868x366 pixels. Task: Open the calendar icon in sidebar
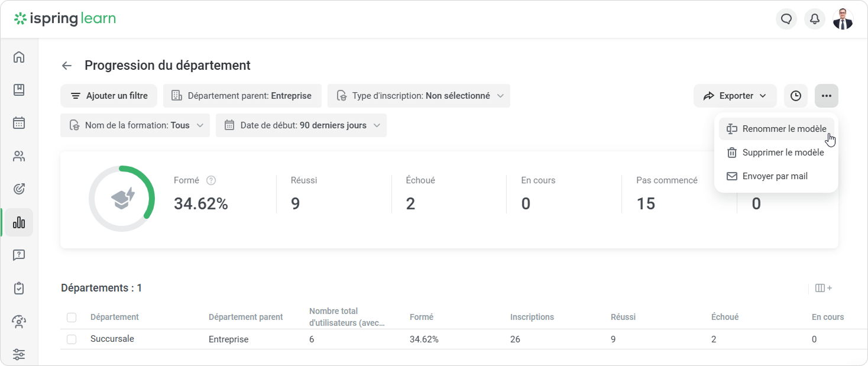[x=19, y=123]
